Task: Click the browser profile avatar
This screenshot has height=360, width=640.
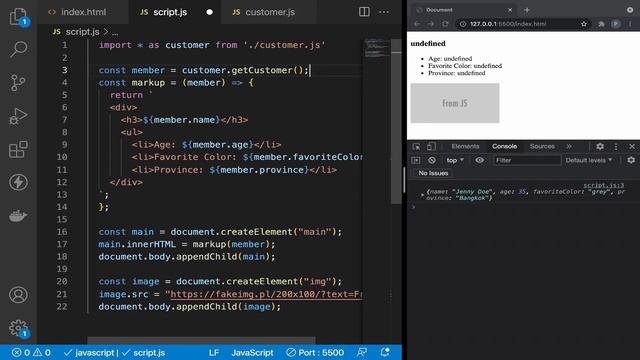Action: click(x=616, y=24)
